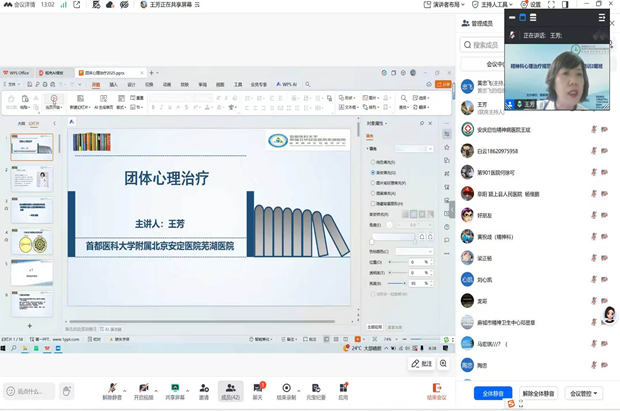Open meeting settings (设置) in top bar
Image resolution: width=620 pixels, height=411 pixels.
point(531,4)
